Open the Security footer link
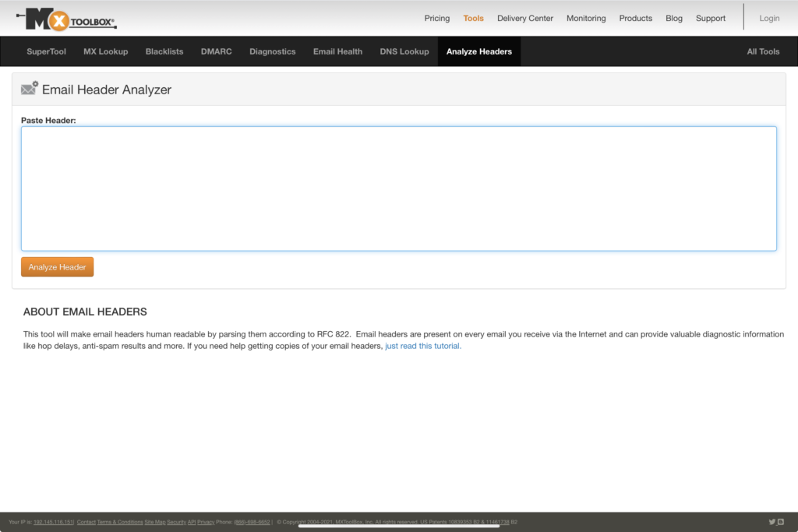This screenshot has height=532, width=798. pyautogui.click(x=177, y=522)
